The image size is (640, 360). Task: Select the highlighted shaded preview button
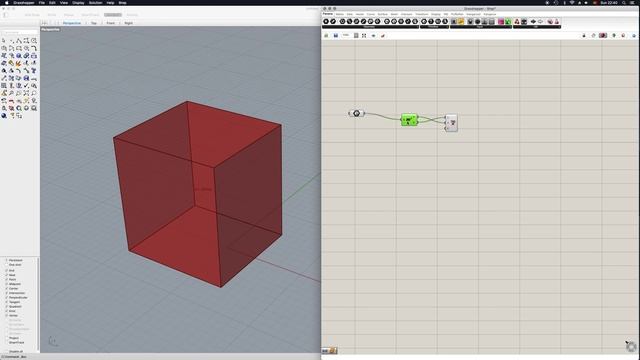coord(603,36)
